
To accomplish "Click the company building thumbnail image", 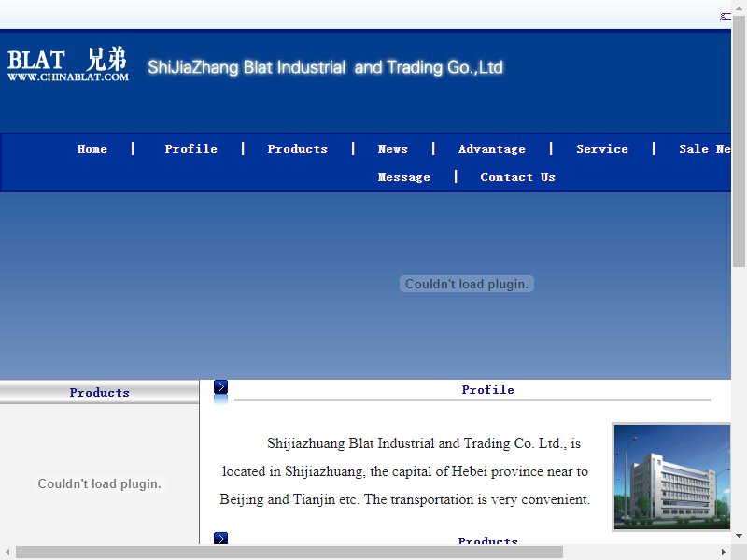I will click(x=671, y=477).
